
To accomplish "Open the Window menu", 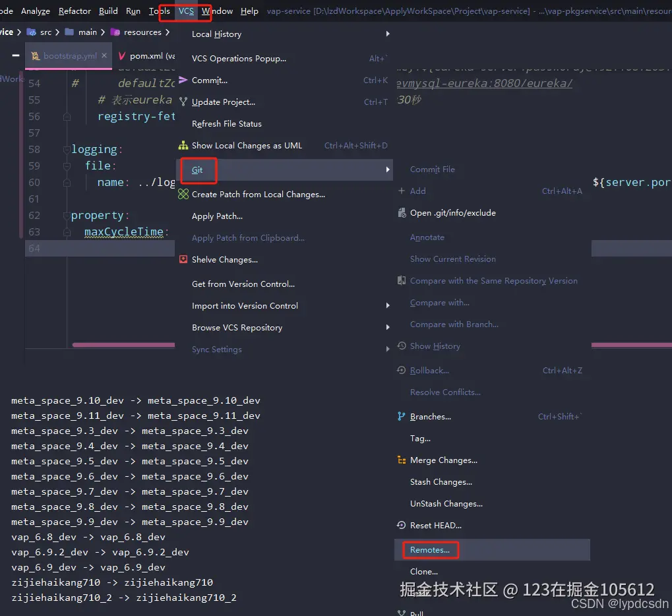I will [x=217, y=11].
